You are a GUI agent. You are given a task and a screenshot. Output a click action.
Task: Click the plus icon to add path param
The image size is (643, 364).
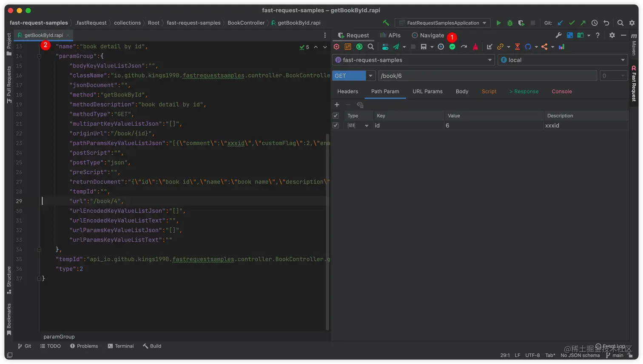point(337,105)
